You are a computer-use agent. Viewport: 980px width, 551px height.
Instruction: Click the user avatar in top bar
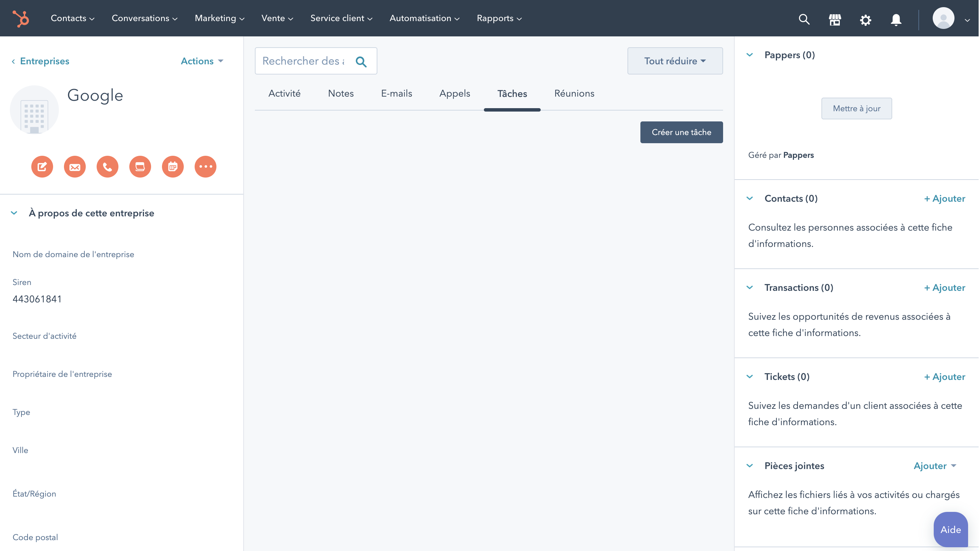click(943, 18)
